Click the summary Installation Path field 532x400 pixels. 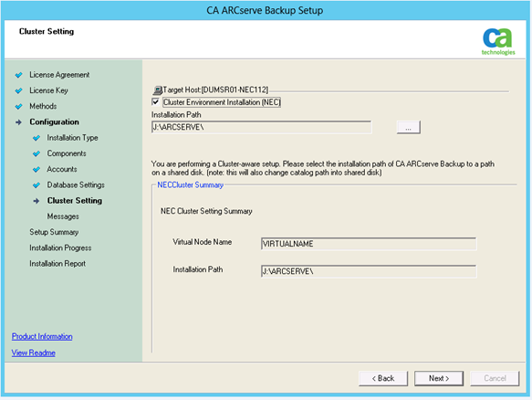click(x=369, y=271)
